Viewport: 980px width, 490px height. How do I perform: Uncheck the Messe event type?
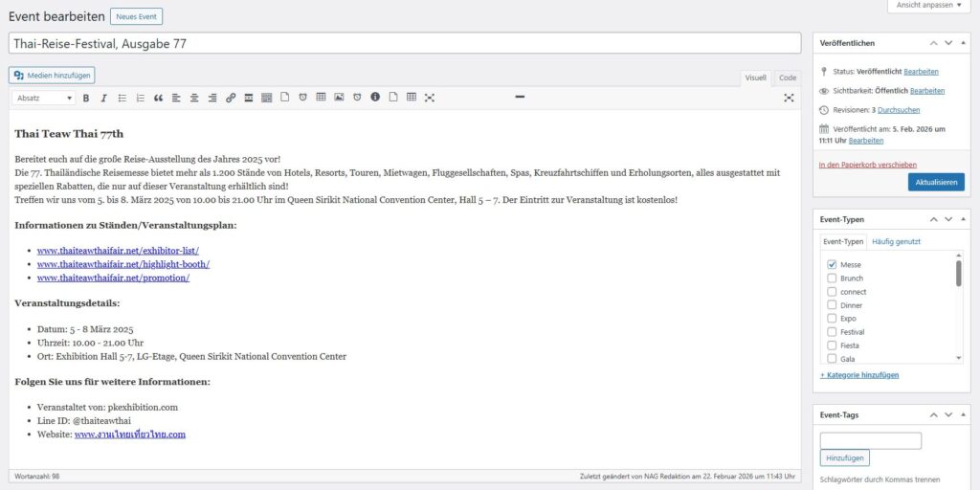(x=832, y=265)
